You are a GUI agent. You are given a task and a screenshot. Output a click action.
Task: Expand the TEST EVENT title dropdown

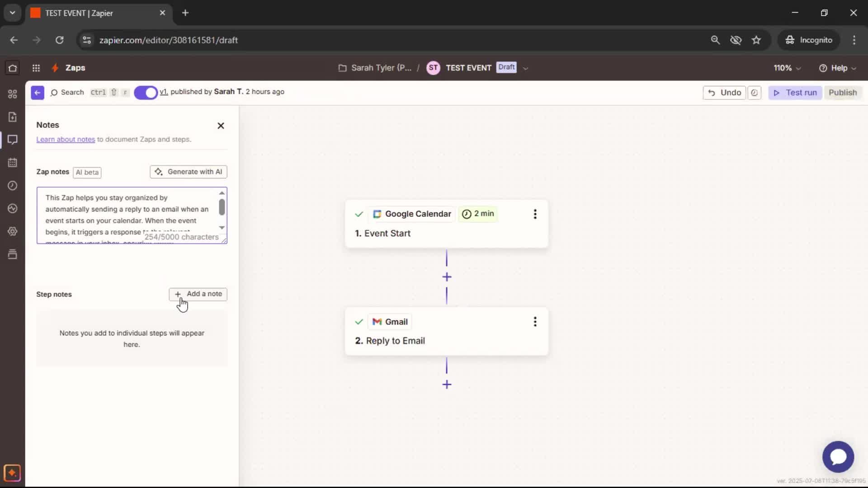pyautogui.click(x=525, y=68)
